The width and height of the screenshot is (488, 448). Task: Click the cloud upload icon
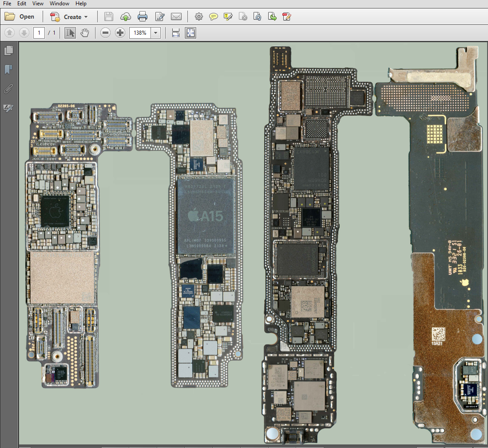pos(126,17)
